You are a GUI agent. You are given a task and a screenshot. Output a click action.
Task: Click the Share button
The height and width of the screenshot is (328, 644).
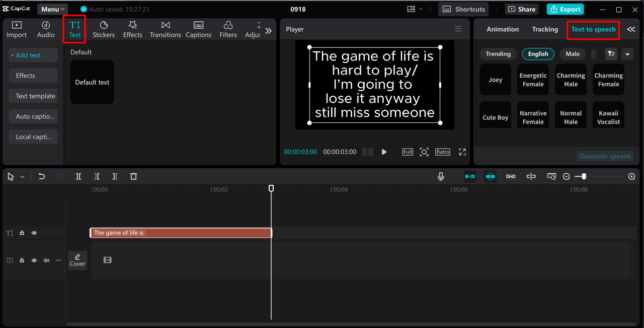522,9
